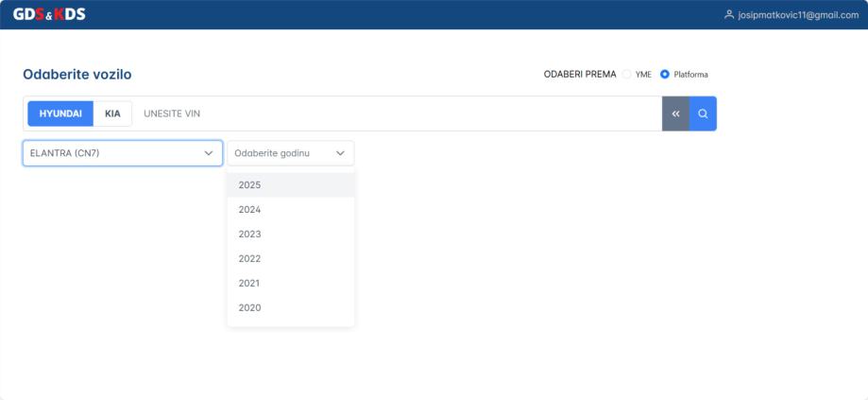The height and width of the screenshot is (400, 868).
Task: Click the user profile icon in header
Action: (x=728, y=14)
